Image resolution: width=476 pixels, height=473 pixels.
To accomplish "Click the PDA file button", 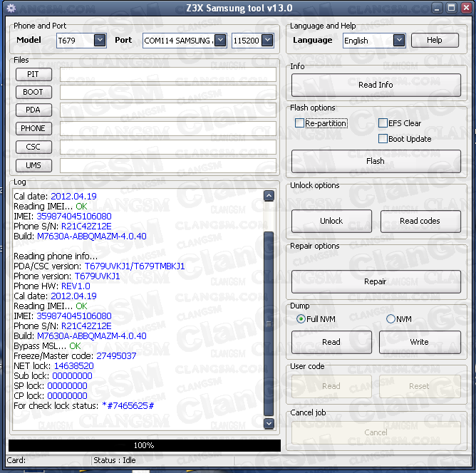I will (x=33, y=110).
